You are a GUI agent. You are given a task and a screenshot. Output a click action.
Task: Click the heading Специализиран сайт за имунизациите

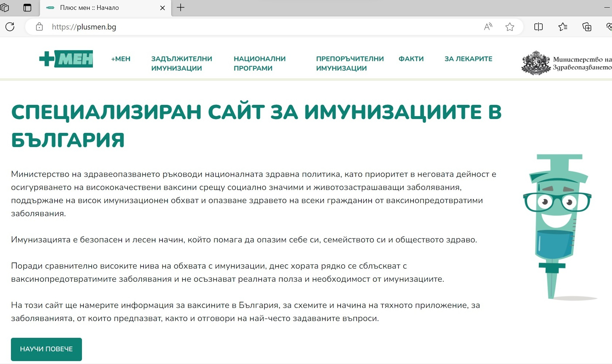[x=256, y=126]
